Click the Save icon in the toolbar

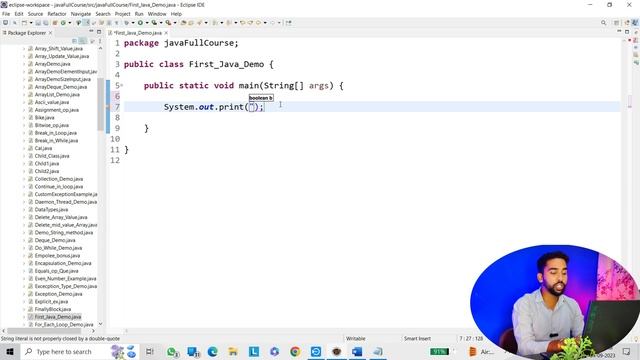[38, 22]
